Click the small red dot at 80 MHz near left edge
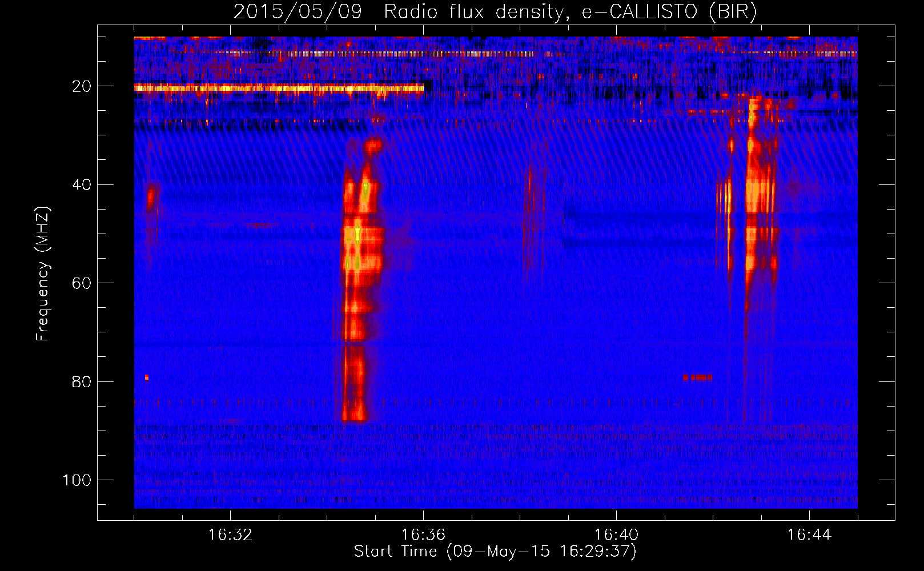This screenshot has height=571, width=924. 147,377
